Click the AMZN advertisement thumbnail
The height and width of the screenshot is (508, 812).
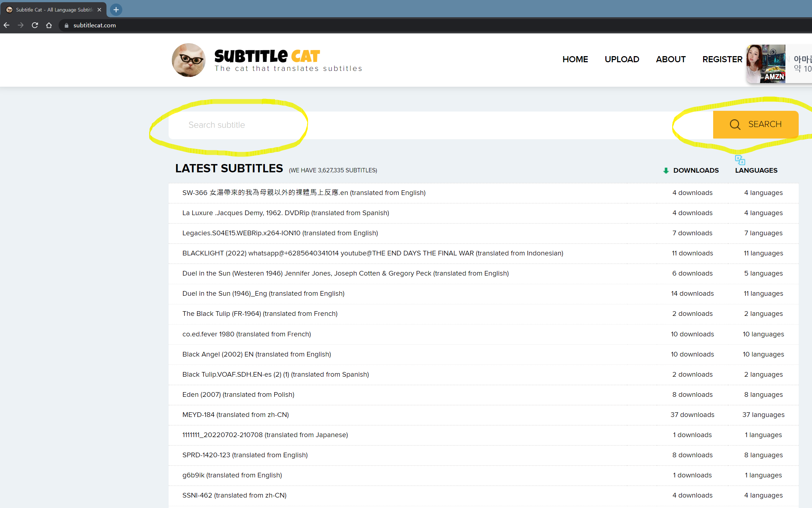(766, 64)
